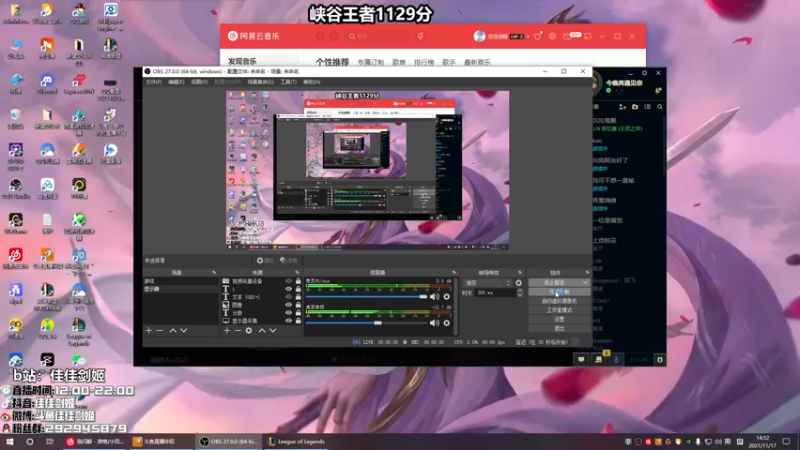Open OBS 帮助(H) menu
This screenshot has height=450, width=800.
(312, 82)
